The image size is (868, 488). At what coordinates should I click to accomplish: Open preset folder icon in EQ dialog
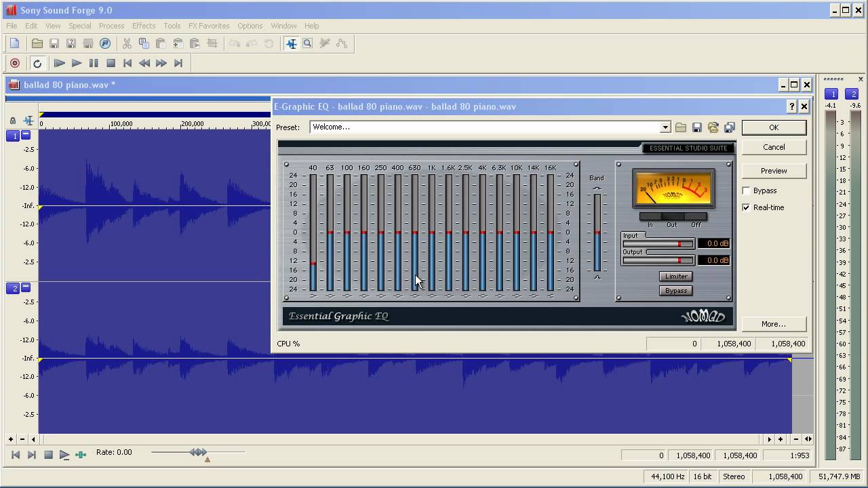tap(681, 127)
